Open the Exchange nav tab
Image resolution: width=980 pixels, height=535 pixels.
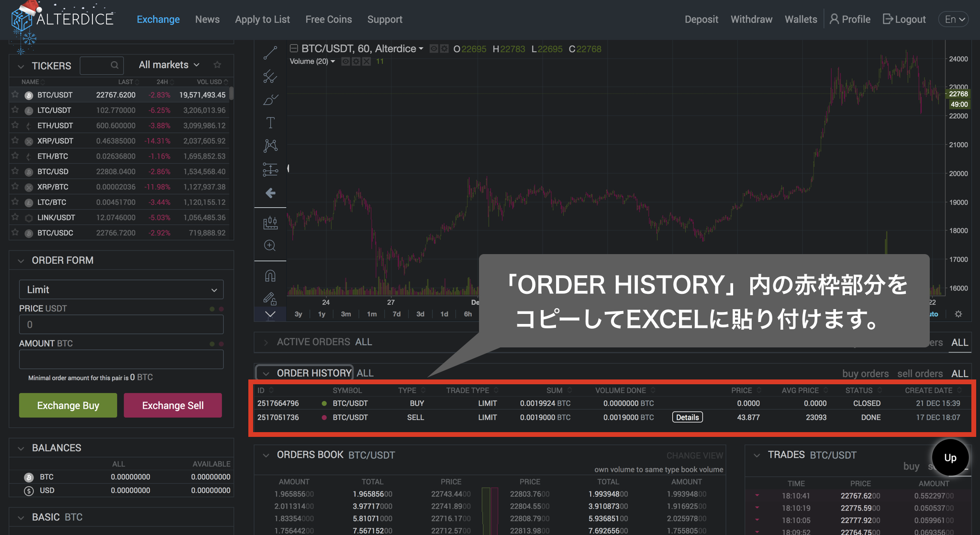[158, 19]
